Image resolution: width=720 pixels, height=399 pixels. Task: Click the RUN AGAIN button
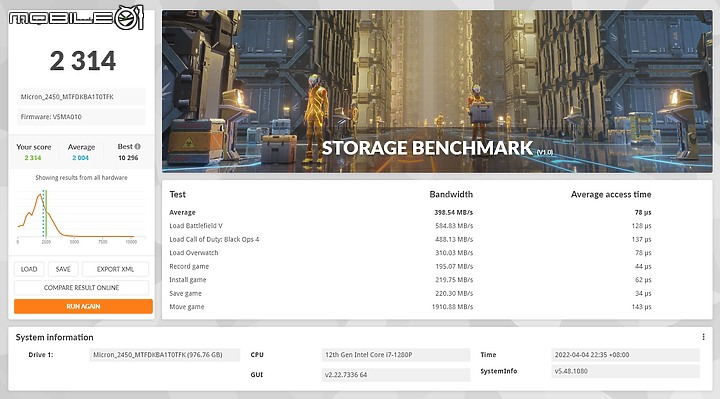click(x=83, y=306)
